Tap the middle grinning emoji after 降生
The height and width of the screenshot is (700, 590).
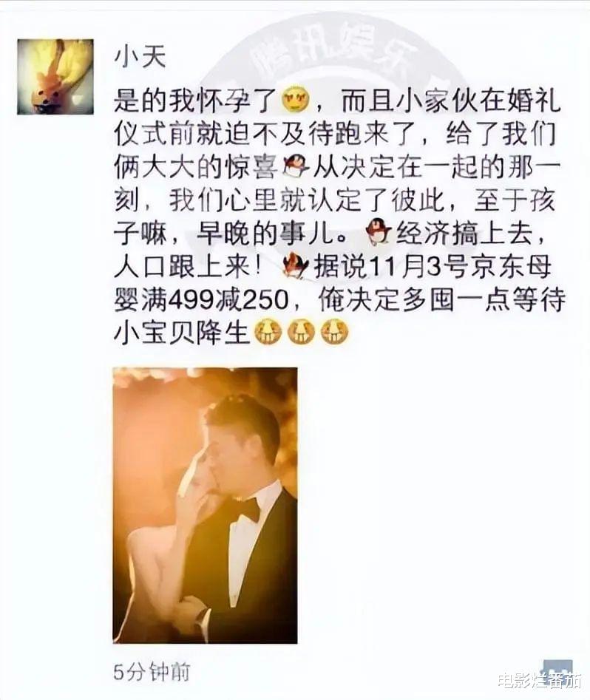301,333
